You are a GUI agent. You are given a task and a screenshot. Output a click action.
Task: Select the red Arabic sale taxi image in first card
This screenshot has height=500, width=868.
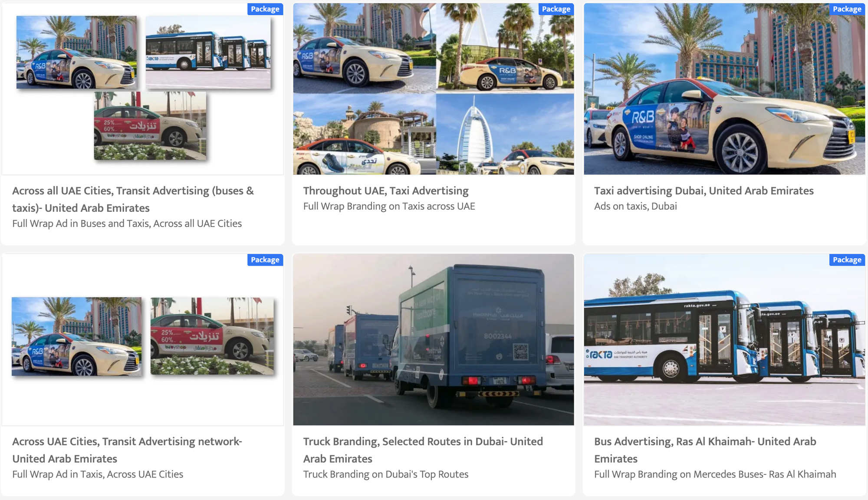click(150, 125)
